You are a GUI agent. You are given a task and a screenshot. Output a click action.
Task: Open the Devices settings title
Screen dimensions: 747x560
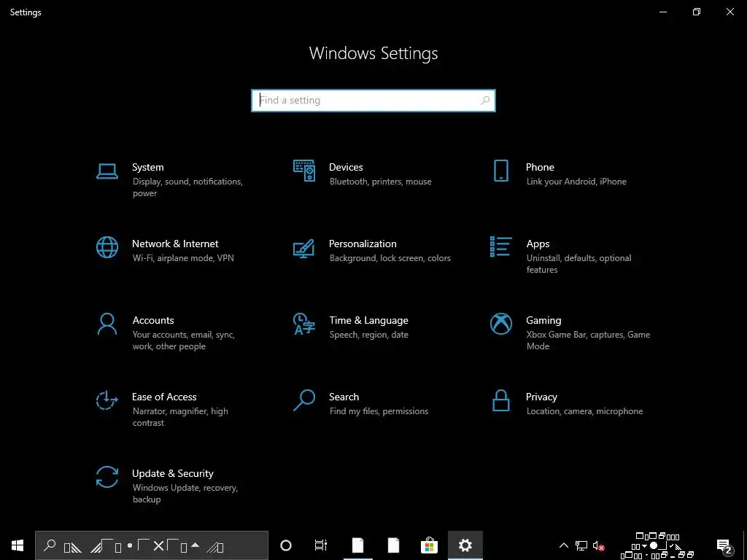[x=346, y=167]
